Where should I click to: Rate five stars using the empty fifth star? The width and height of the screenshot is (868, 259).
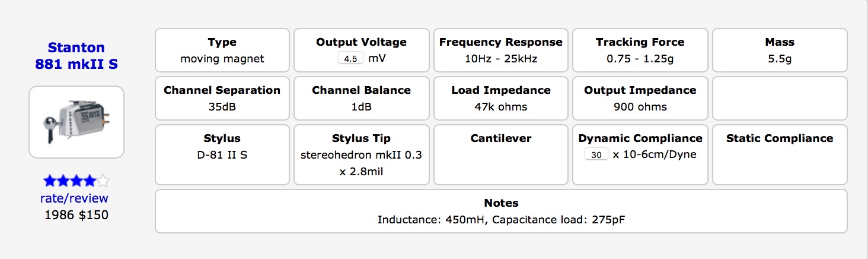point(103,181)
